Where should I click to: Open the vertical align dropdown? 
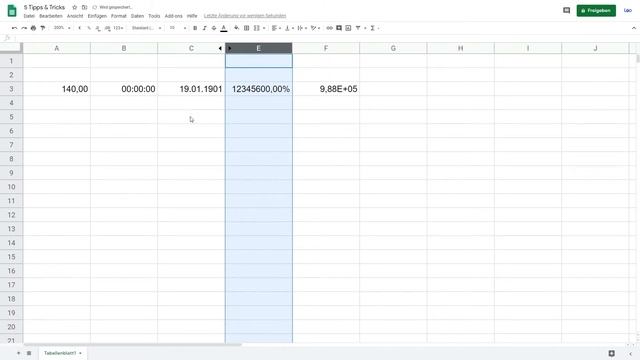point(289,28)
